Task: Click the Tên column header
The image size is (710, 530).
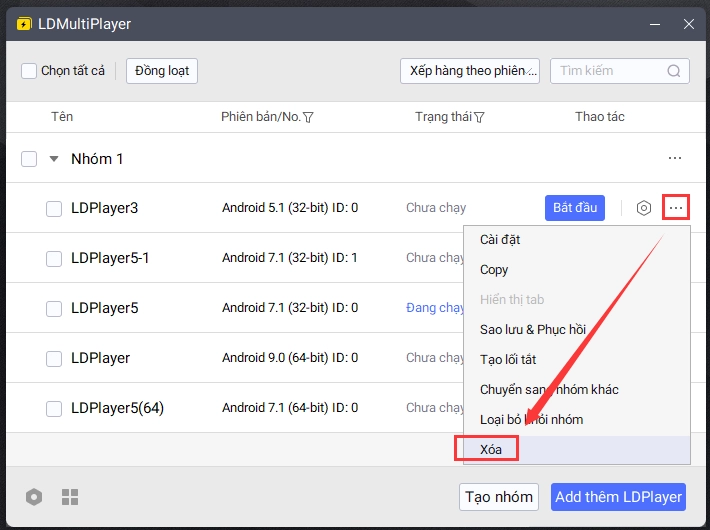Action: (62, 116)
